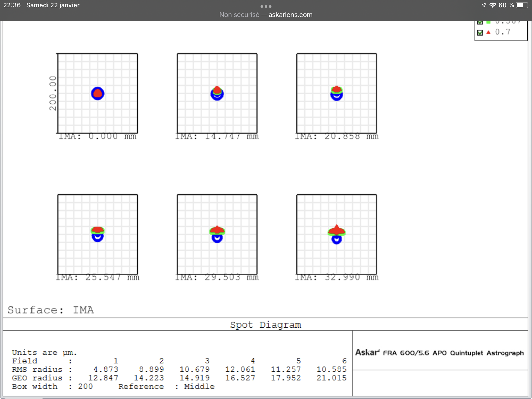Click the IMA 29.503 mm spot plot
This screenshot has width=532, height=399.
tap(217, 234)
